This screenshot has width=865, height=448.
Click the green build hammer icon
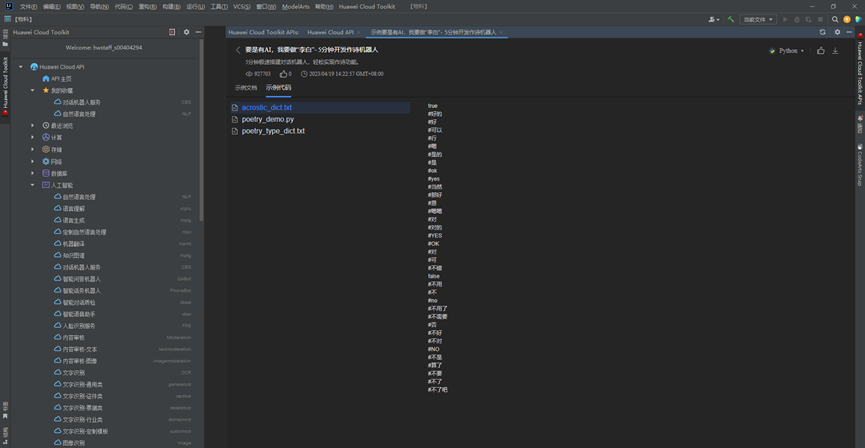click(731, 19)
